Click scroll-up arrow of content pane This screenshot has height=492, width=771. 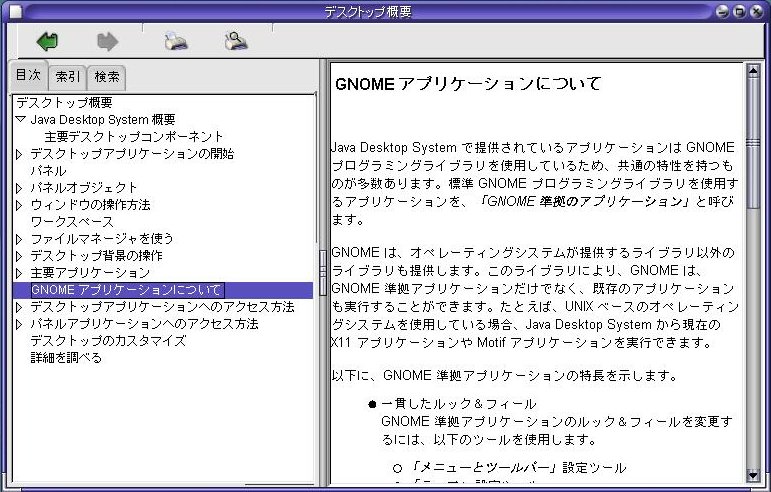753,71
